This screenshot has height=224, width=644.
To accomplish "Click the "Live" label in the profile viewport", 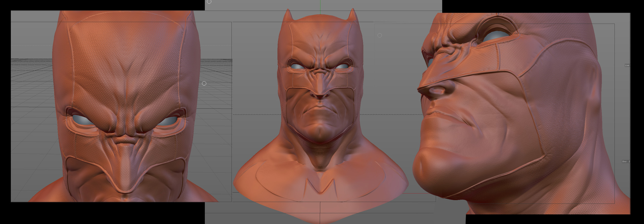I will (627, 65).
